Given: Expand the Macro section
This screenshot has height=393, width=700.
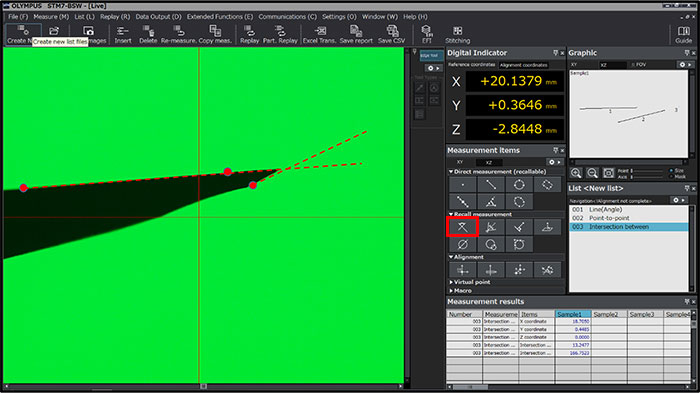Looking at the screenshot, I should tap(451, 291).
